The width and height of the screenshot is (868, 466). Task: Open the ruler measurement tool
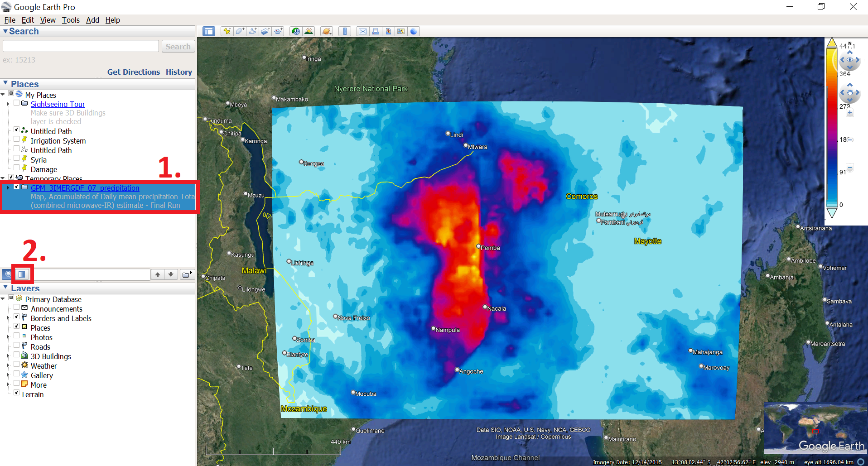pyautogui.click(x=345, y=31)
